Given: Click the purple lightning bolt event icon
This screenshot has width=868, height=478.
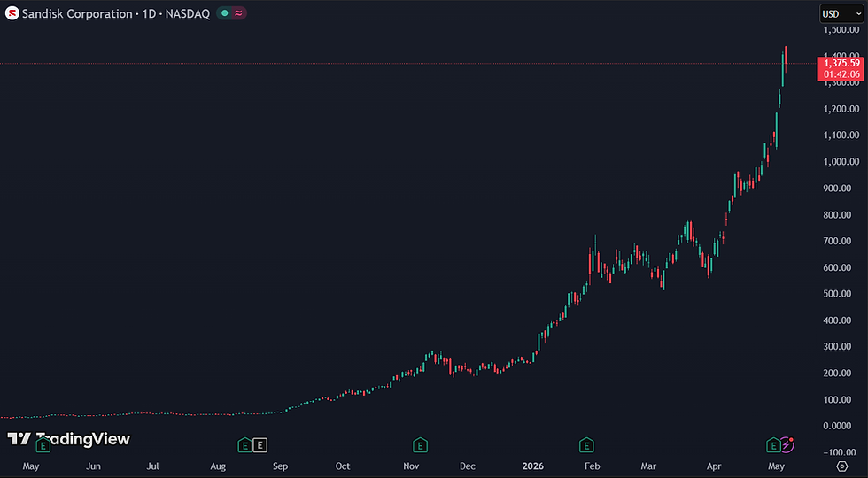Looking at the screenshot, I should click(x=787, y=444).
